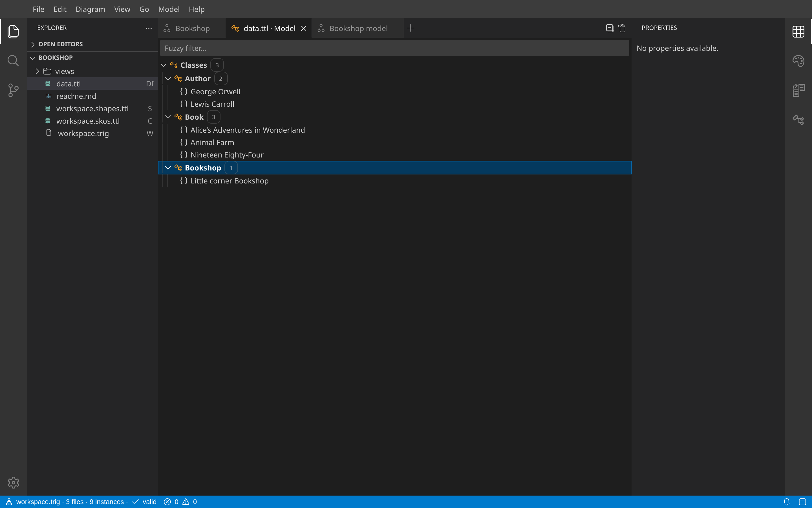Viewport: 812px width, 508px height.
Task: Click the layout panel icon in status bar
Action: (x=802, y=502)
